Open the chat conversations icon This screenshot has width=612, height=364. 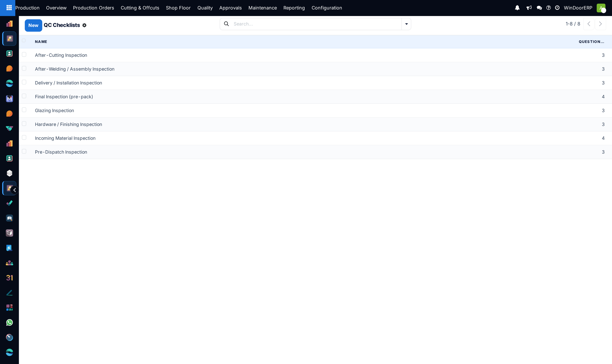[x=539, y=8]
